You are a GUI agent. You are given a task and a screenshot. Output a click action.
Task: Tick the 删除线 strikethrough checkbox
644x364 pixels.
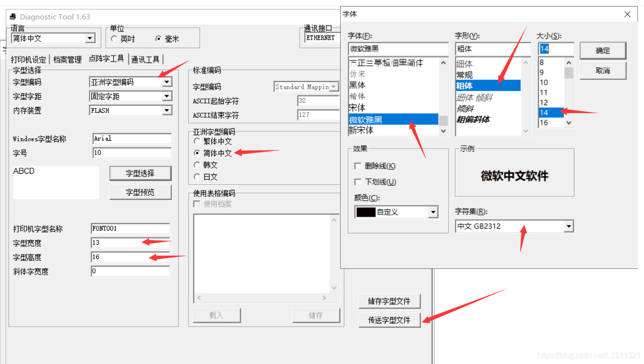click(358, 166)
